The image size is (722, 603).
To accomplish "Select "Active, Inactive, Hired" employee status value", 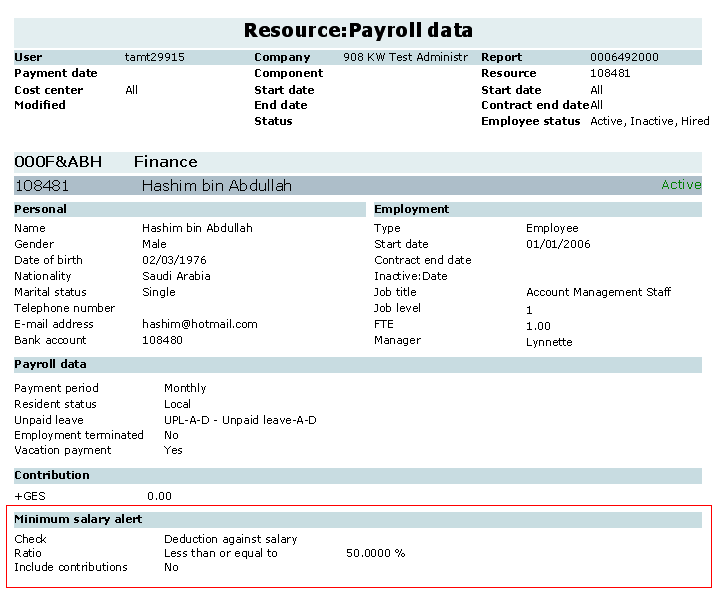I will (650, 121).
